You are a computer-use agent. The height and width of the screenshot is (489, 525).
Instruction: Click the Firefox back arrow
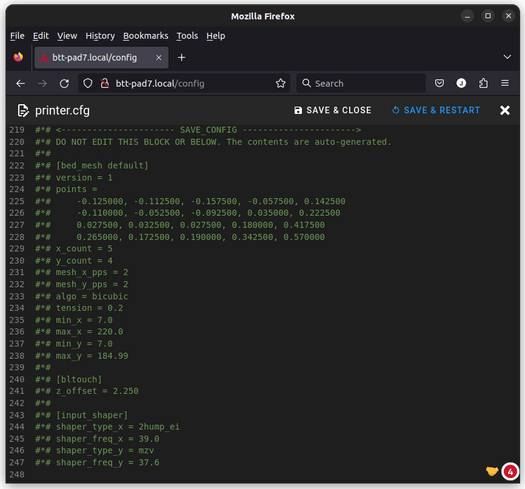[x=21, y=83]
